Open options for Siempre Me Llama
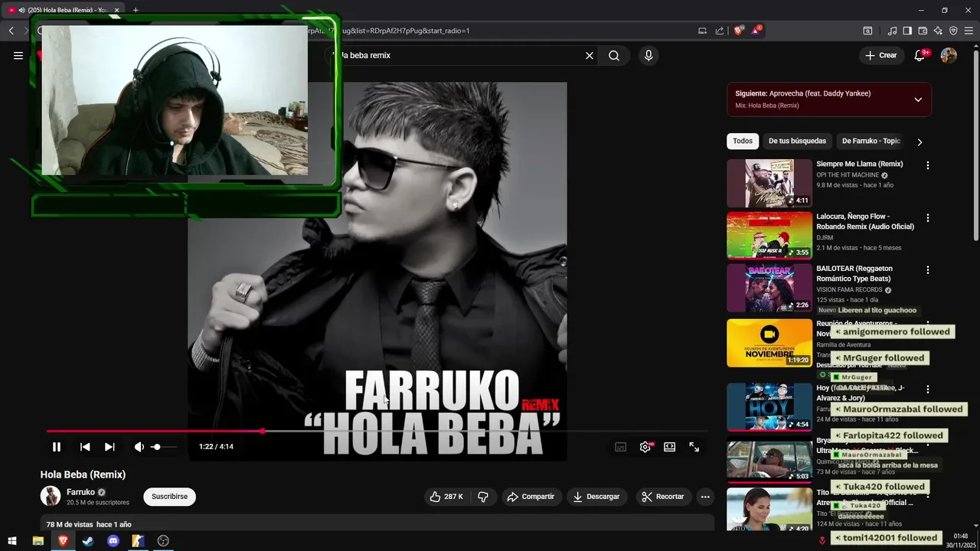Screen dimensions: 980x551 click(928, 165)
